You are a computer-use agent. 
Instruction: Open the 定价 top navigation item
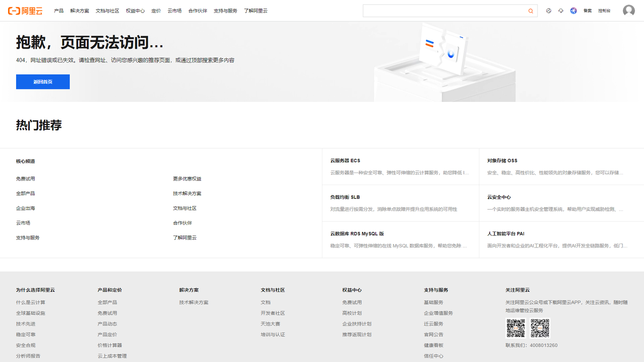[x=156, y=11]
